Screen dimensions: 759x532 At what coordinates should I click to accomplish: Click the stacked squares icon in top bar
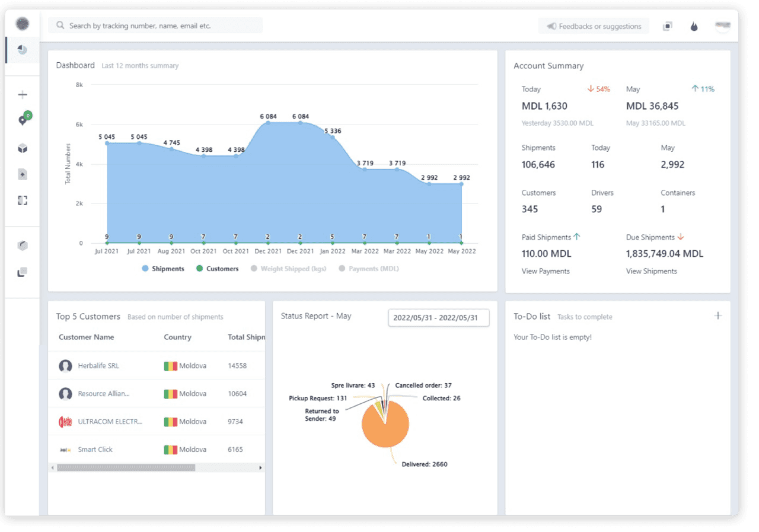point(667,26)
